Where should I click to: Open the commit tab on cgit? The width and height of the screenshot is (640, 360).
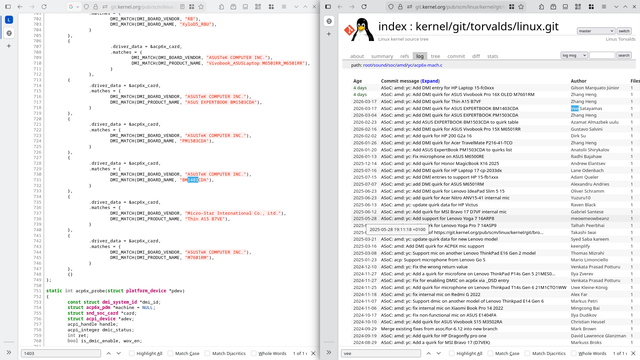[x=456, y=56]
